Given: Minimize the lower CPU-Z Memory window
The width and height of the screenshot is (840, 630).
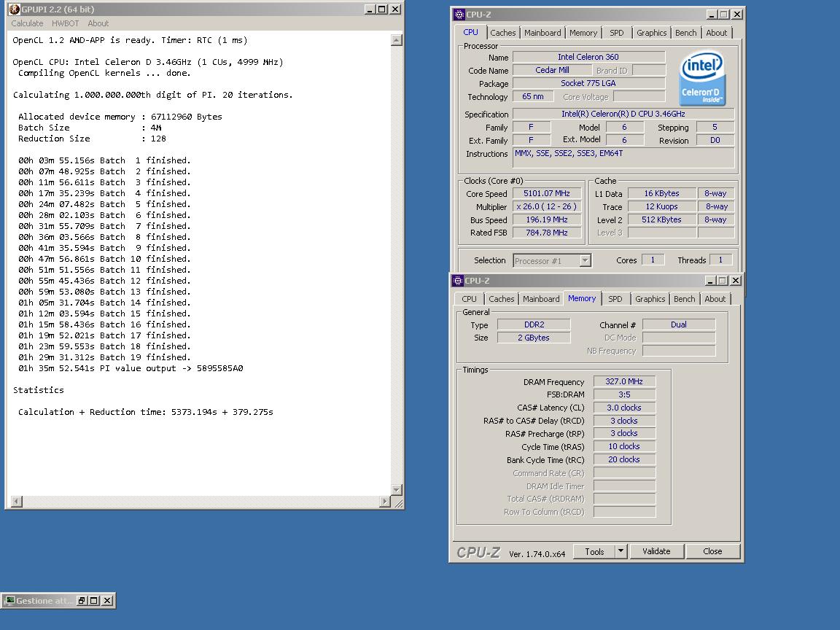Looking at the screenshot, I should tap(710, 281).
